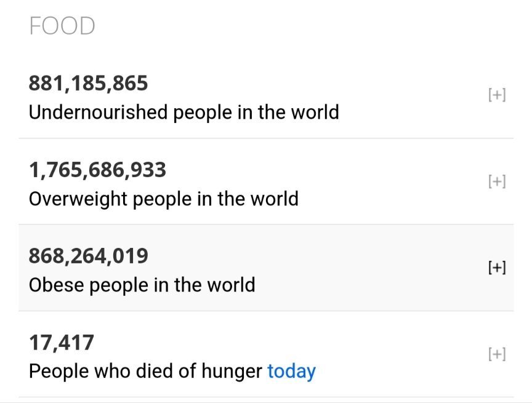Select 'Obese people in the world' label
Screen dimensions: 532x403
point(142,285)
